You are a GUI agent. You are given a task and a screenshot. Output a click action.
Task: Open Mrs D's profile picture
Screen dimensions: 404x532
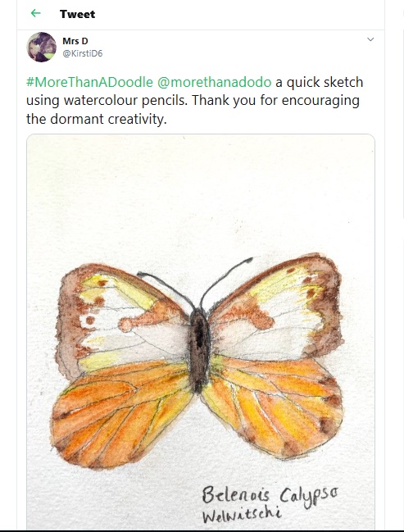point(42,47)
